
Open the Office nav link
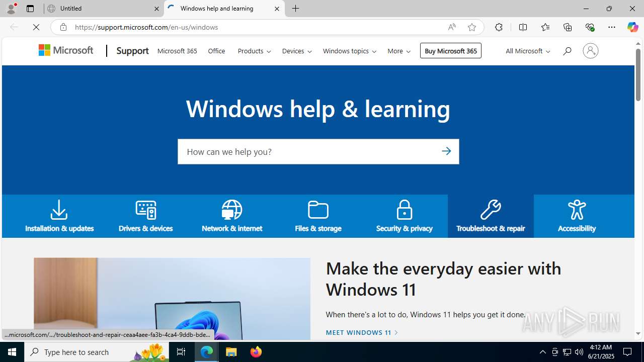click(x=216, y=51)
